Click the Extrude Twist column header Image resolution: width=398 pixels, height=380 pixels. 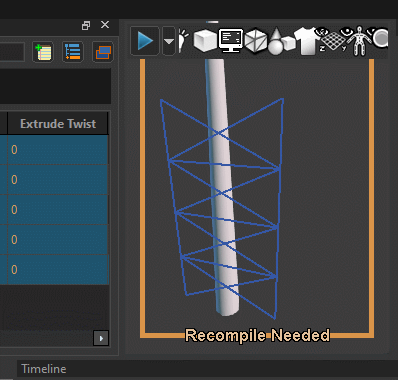[58, 124]
